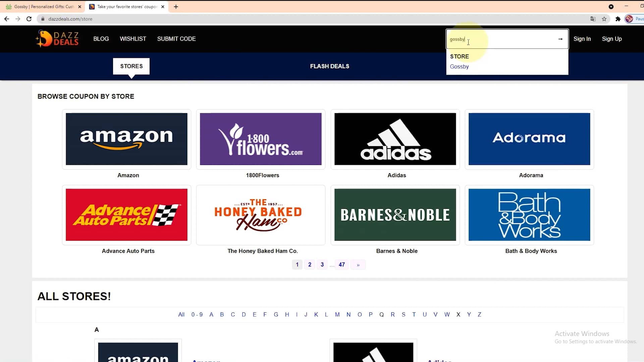Open the Advance Auto Parts logo card
The image size is (644, 362).
coord(126,215)
